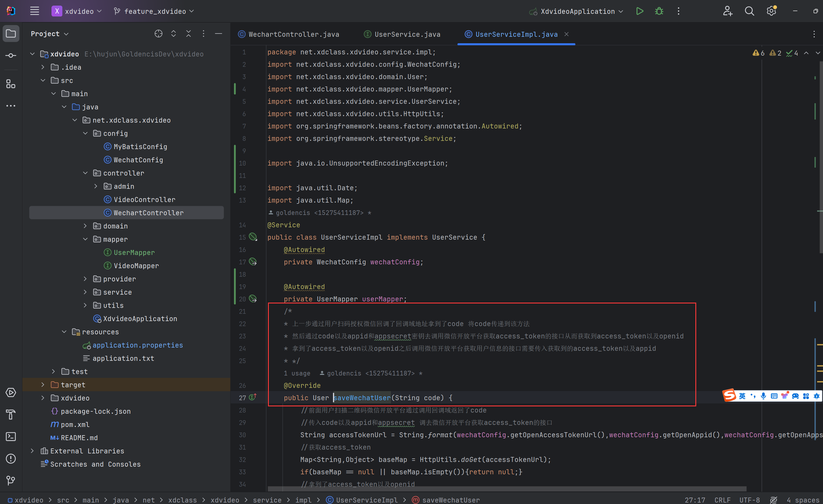Change CRLF line separator setting
This screenshot has width=823, height=504.
coord(722,500)
